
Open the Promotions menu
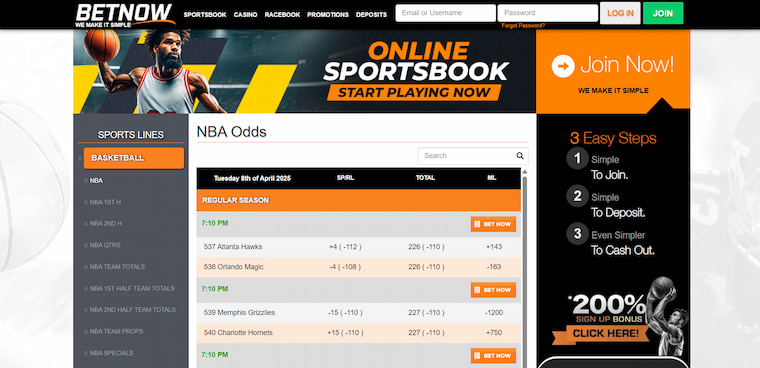coord(328,15)
